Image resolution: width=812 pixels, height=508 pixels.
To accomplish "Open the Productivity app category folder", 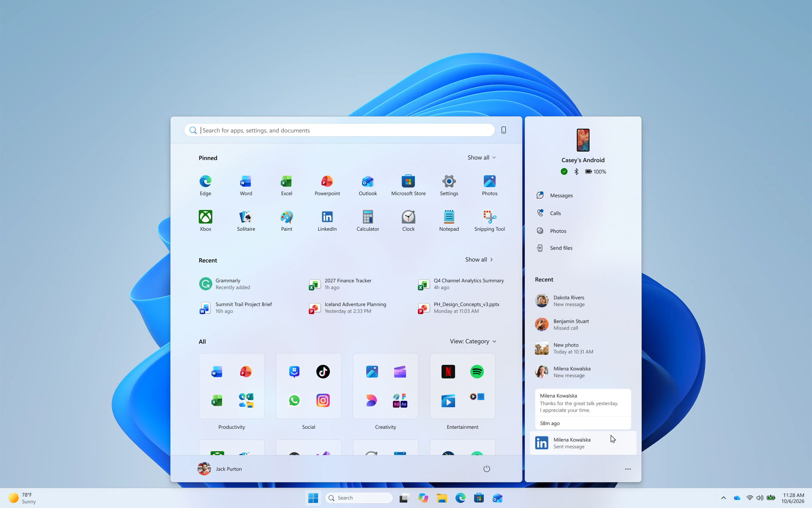I will point(232,386).
